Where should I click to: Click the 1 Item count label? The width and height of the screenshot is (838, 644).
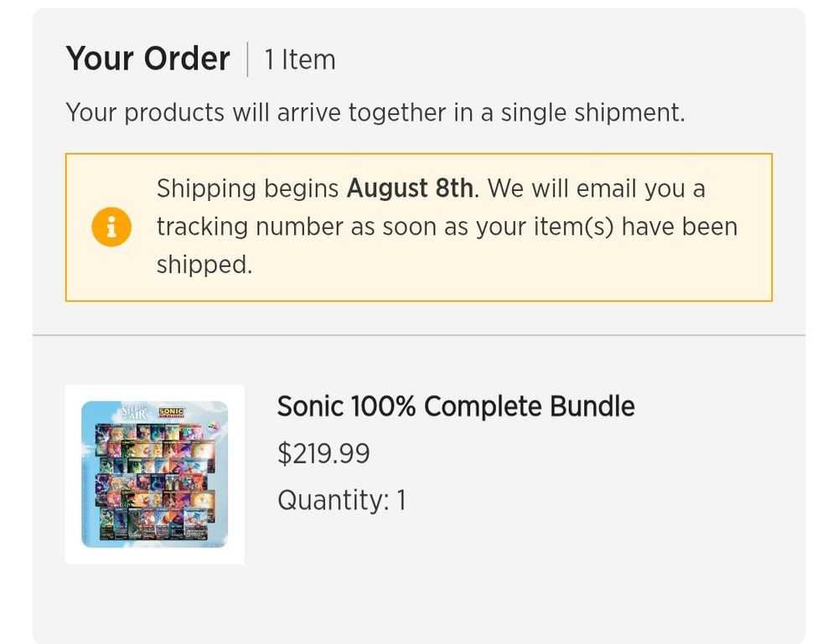pyautogui.click(x=300, y=59)
